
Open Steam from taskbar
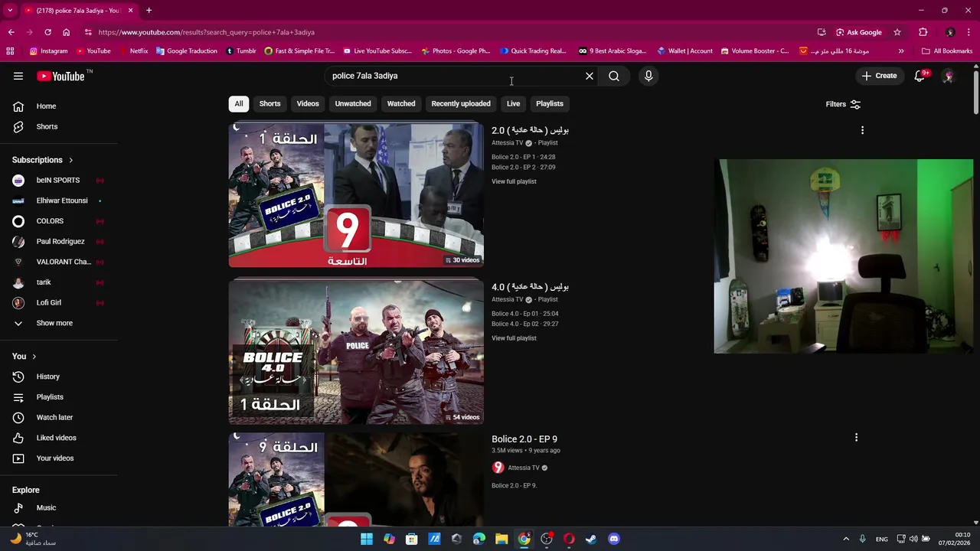(x=591, y=539)
